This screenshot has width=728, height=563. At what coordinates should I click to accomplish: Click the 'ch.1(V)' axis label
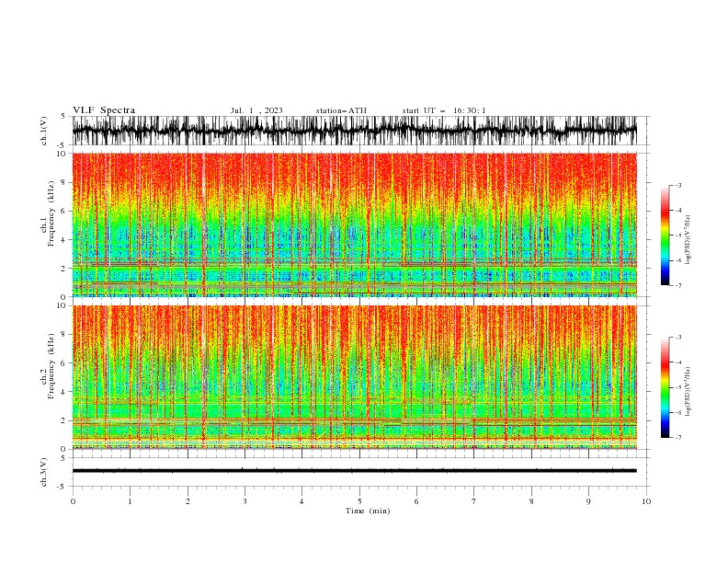[x=44, y=131]
